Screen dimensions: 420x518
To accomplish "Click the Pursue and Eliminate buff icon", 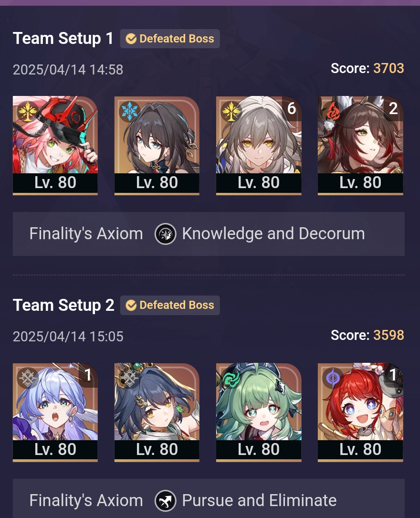I will [x=166, y=500].
